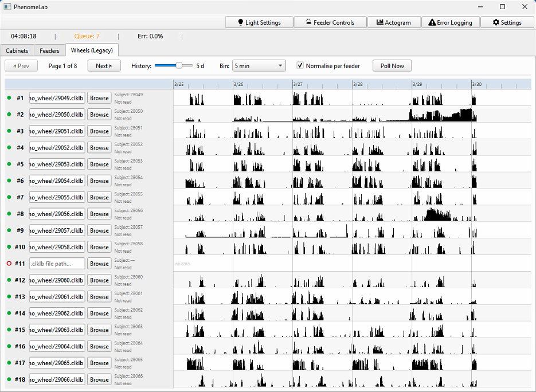Open the Actogram view
The height and width of the screenshot is (392, 536).
[394, 22]
